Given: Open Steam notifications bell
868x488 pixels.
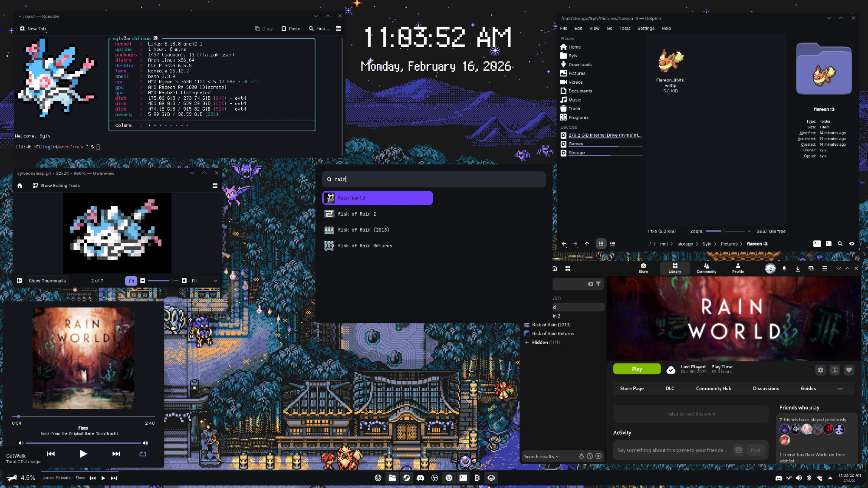Looking at the screenshot, I should (784, 269).
